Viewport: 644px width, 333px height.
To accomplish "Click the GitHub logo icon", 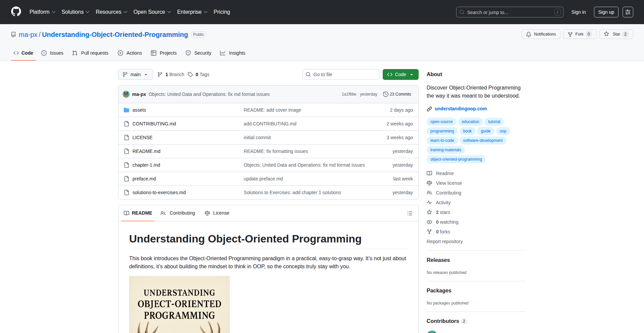I will (x=16, y=12).
